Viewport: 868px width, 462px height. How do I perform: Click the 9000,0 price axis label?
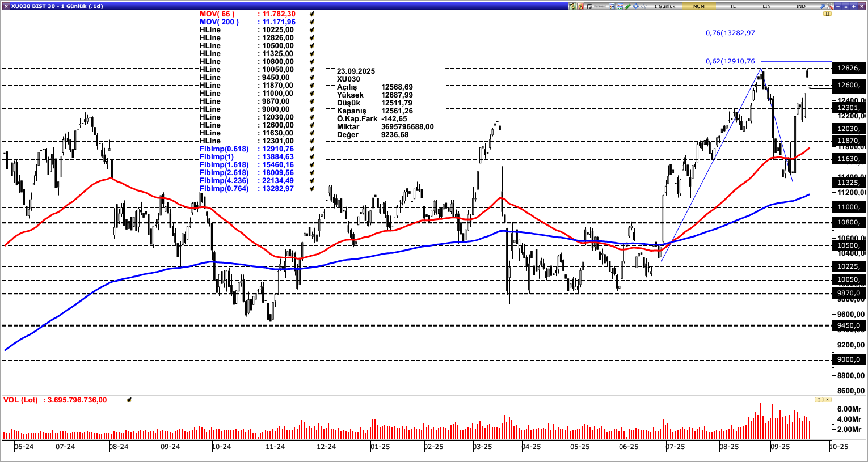click(848, 359)
